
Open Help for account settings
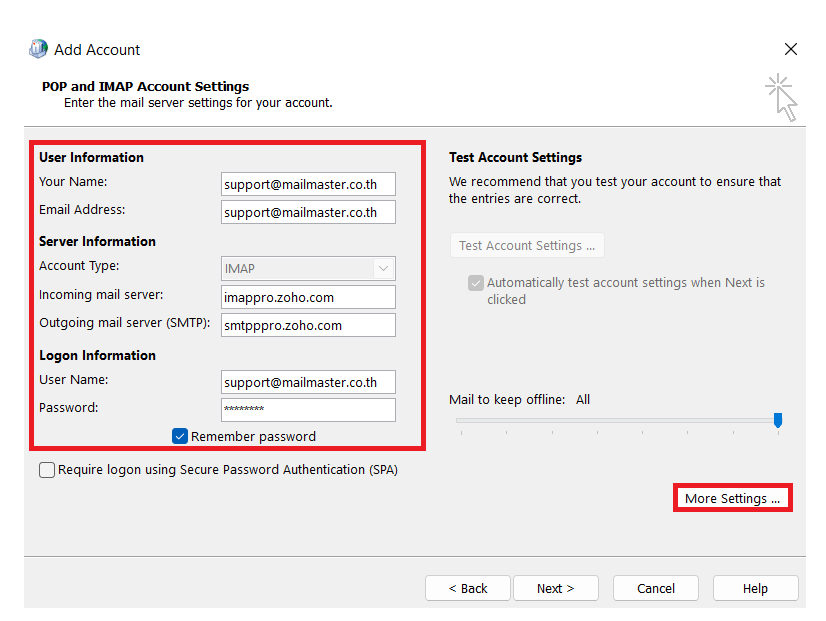(x=755, y=588)
